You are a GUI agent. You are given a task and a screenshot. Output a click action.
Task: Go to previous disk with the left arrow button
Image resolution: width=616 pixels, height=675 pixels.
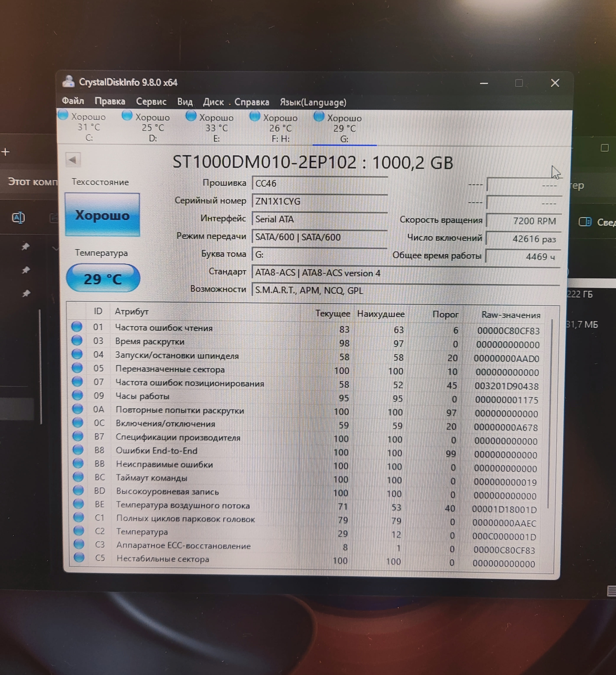click(x=73, y=160)
